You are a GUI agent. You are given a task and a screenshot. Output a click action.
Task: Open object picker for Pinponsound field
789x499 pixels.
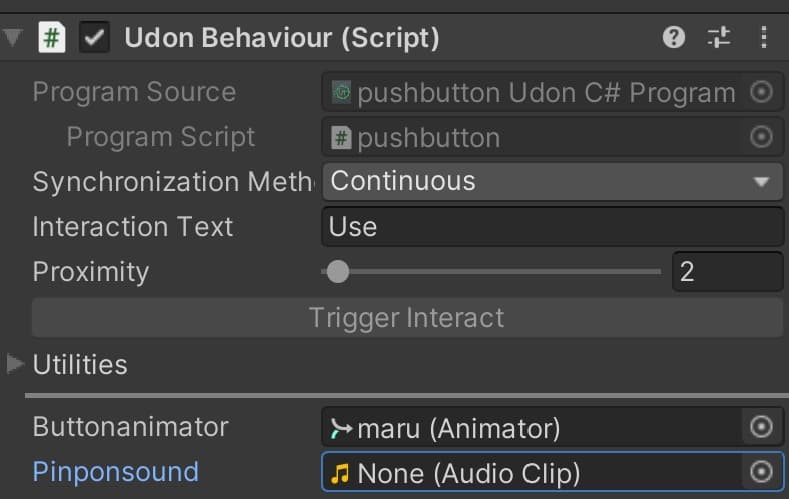pos(762,472)
